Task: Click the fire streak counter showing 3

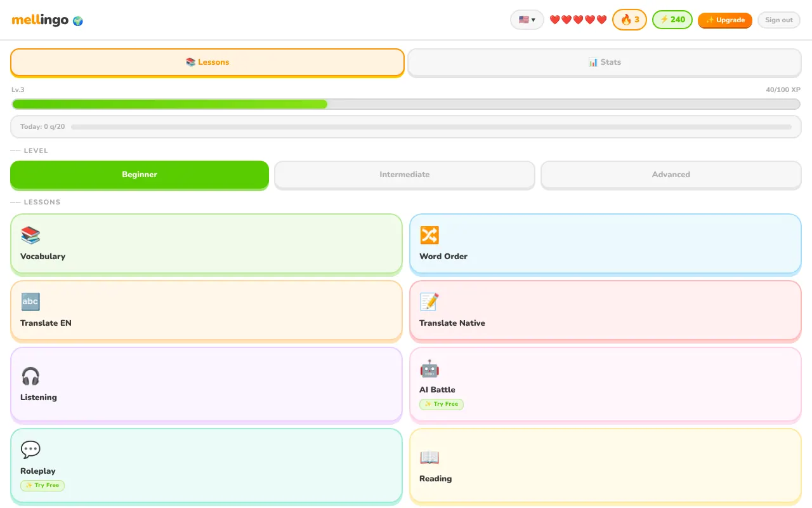Action: 629,20
